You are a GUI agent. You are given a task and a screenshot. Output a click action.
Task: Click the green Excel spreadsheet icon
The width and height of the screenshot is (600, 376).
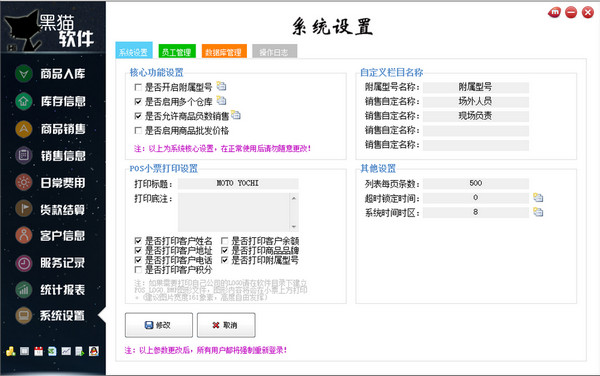click(x=52, y=351)
